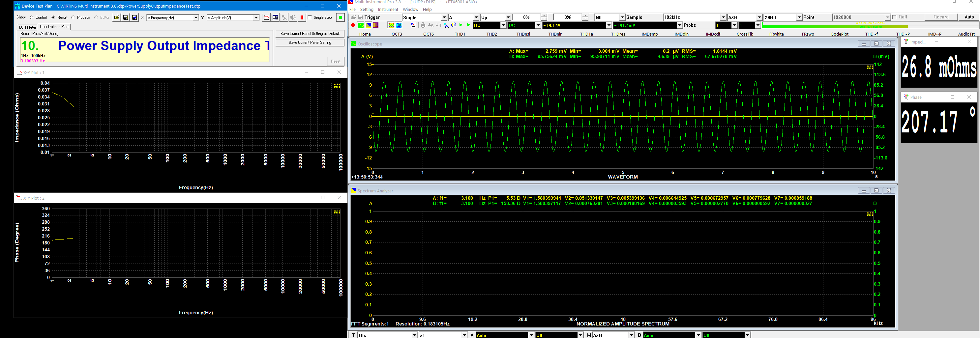Open the Multimeter 888 icon
The height and width of the screenshot is (338, 980).
click(376, 25)
